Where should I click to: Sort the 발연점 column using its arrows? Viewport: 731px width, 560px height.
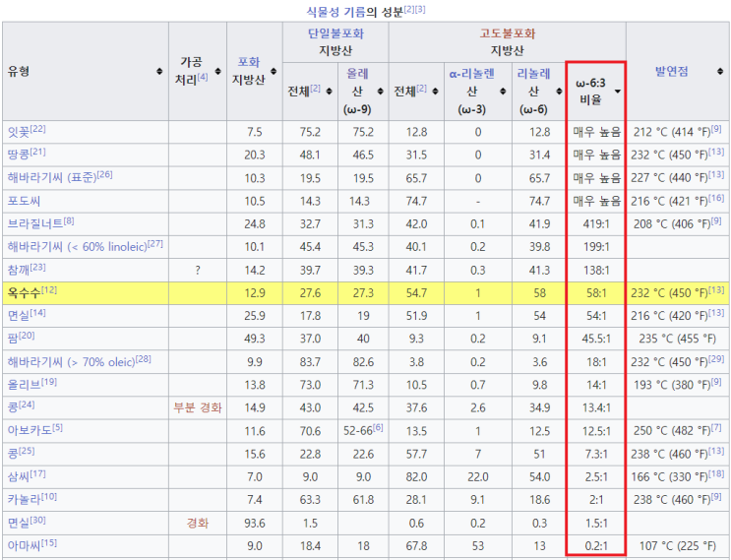click(x=721, y=72)
